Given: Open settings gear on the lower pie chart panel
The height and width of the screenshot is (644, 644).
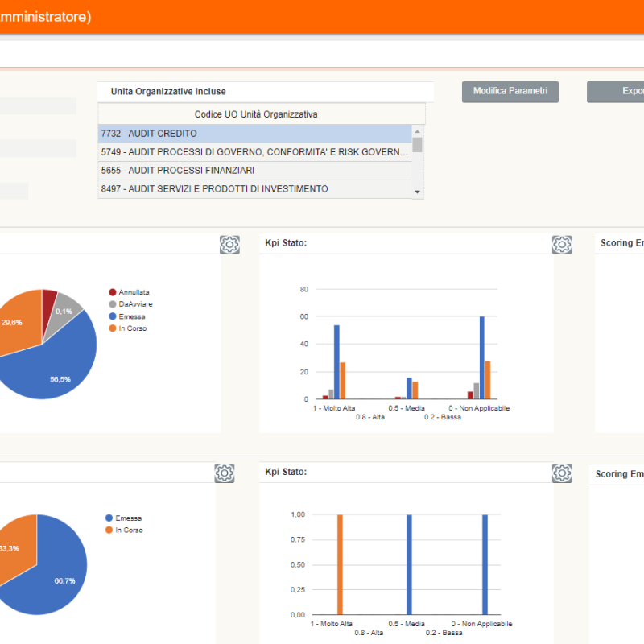Looking at the screenshot, I should pos(224,473).
